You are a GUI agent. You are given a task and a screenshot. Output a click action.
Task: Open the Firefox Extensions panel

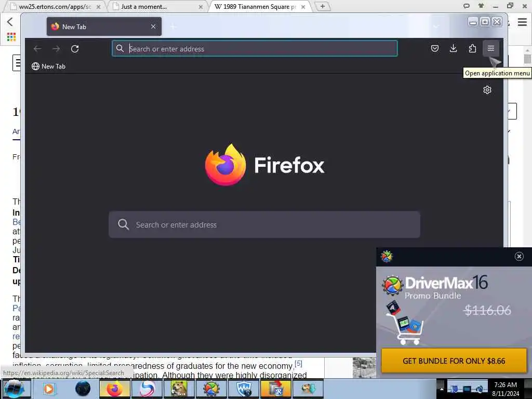(x=472, y=48)
